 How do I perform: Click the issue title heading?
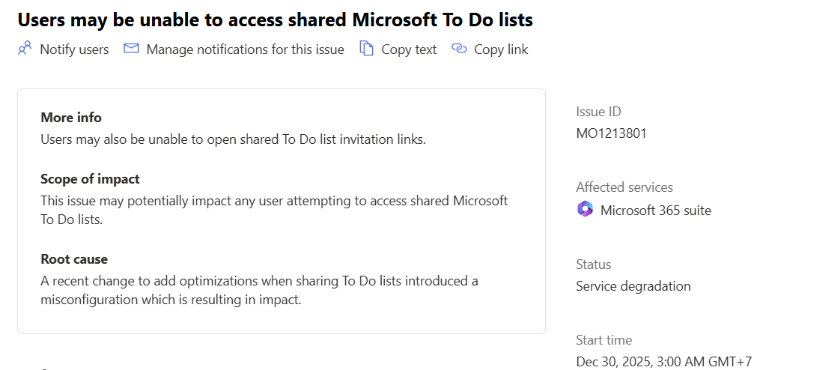pyautogui.click(x=275, y=19)
